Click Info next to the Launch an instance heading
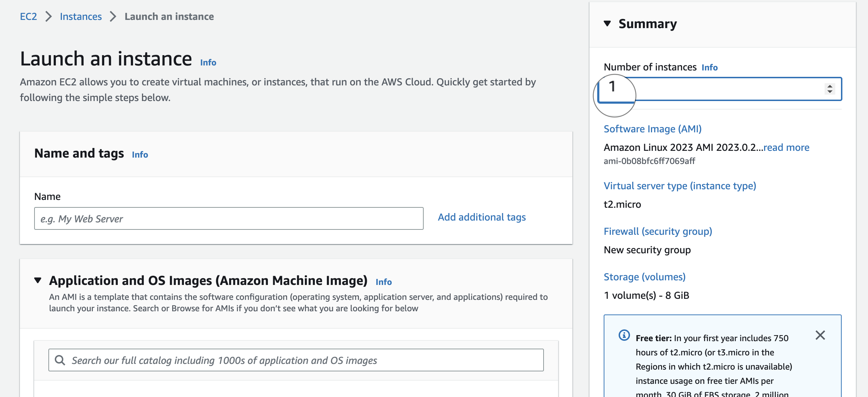Viewport: 868px width, 397px height. click(x=208, y=62)
